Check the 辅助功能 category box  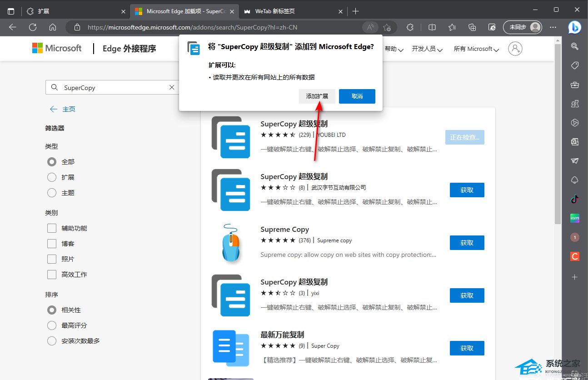point(52,228)
